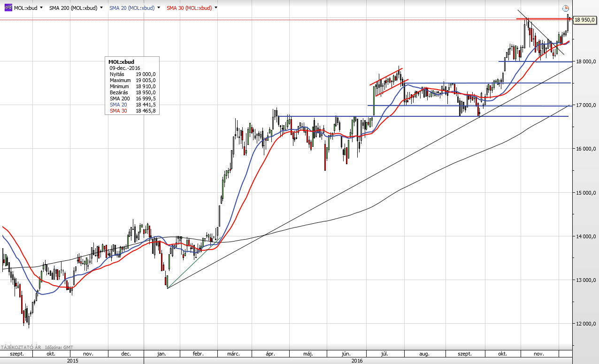Screen dimensions: 599x364
Task: Click the Bezárás 18 950,0 row
Action: 132,92
